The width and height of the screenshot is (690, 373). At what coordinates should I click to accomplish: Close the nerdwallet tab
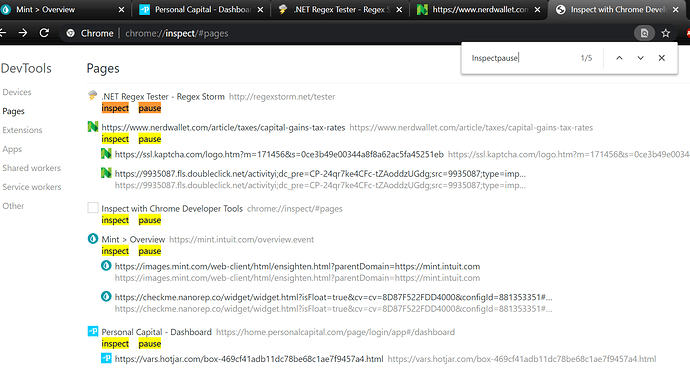click(537, 10)
